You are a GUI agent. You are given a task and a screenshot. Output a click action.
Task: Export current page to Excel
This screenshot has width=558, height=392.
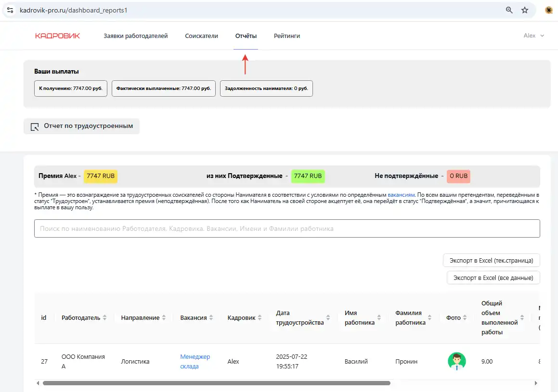[x=491, y=260]
